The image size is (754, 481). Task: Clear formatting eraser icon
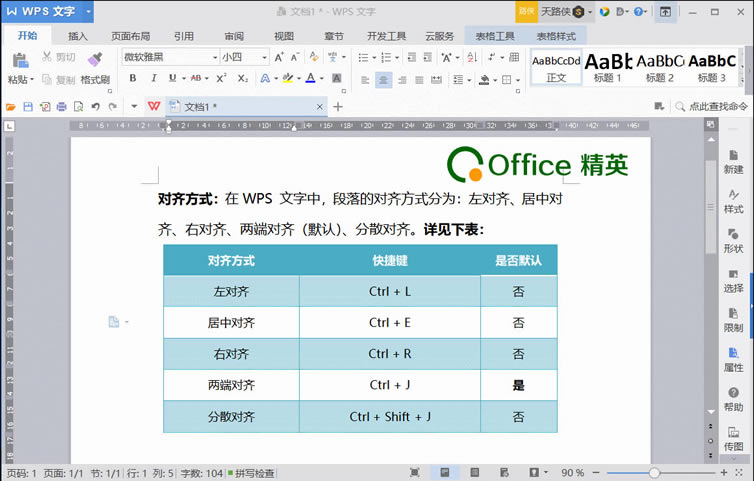click(314, 57)
